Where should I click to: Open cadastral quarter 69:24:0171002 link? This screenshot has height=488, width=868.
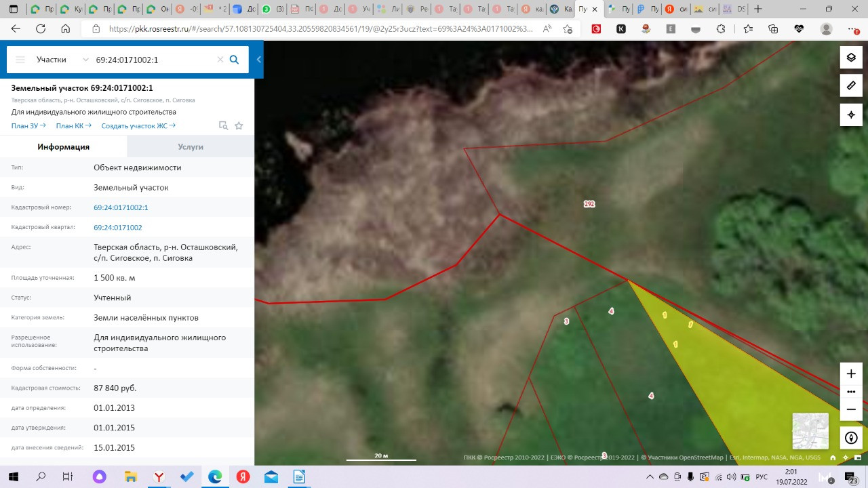(118, 228)
